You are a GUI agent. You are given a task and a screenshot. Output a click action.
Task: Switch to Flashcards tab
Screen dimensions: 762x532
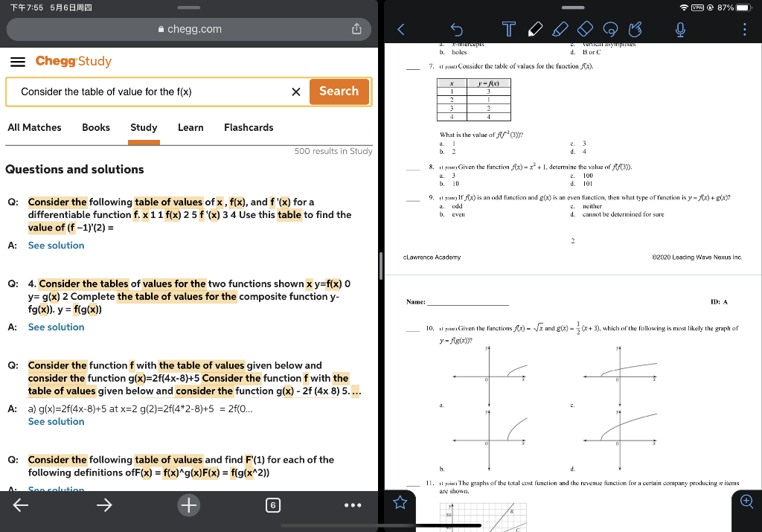(x=249, y=127)
